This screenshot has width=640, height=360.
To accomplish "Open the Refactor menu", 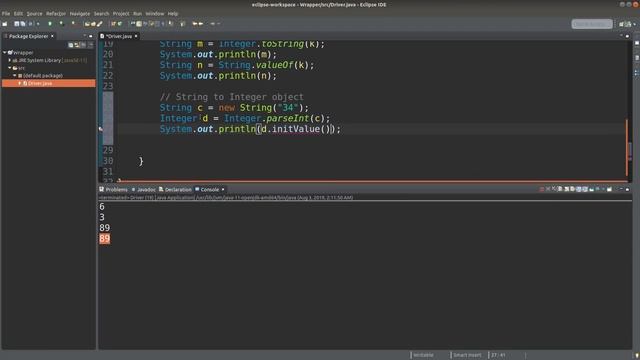I will (56, 13).
